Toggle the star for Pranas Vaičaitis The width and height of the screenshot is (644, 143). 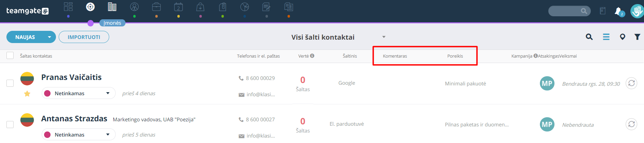[27, 94]
